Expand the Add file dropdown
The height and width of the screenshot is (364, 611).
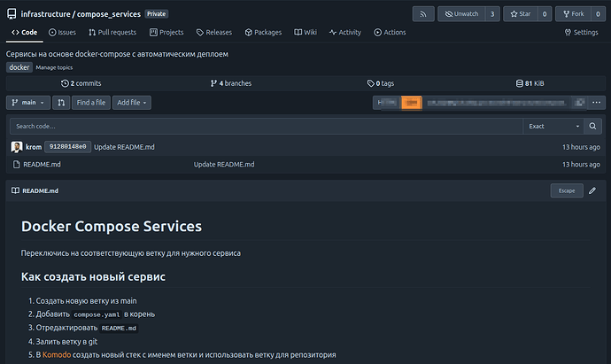coord(132,103)
